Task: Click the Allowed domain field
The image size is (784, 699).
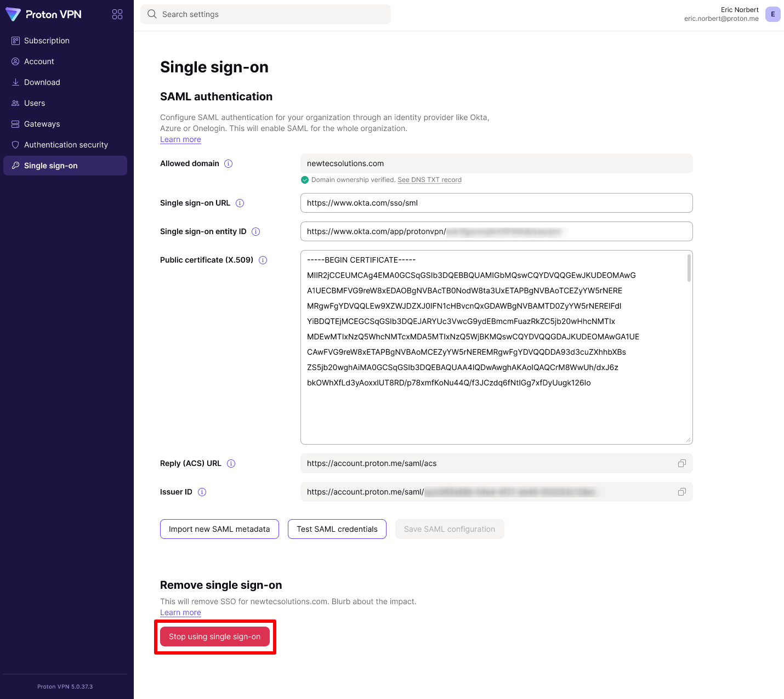Action: point(497,163)
